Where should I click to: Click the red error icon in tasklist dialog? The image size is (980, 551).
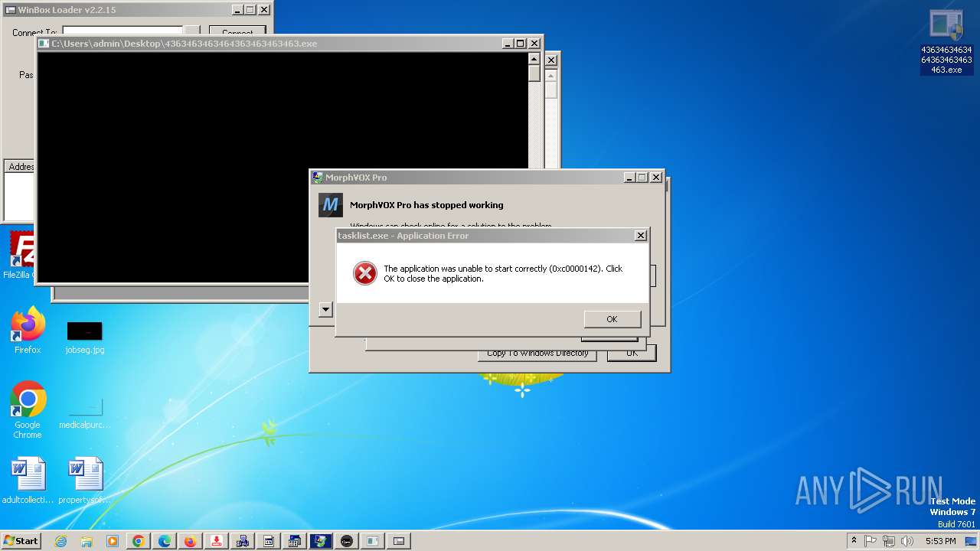click(x=365, y=273)
